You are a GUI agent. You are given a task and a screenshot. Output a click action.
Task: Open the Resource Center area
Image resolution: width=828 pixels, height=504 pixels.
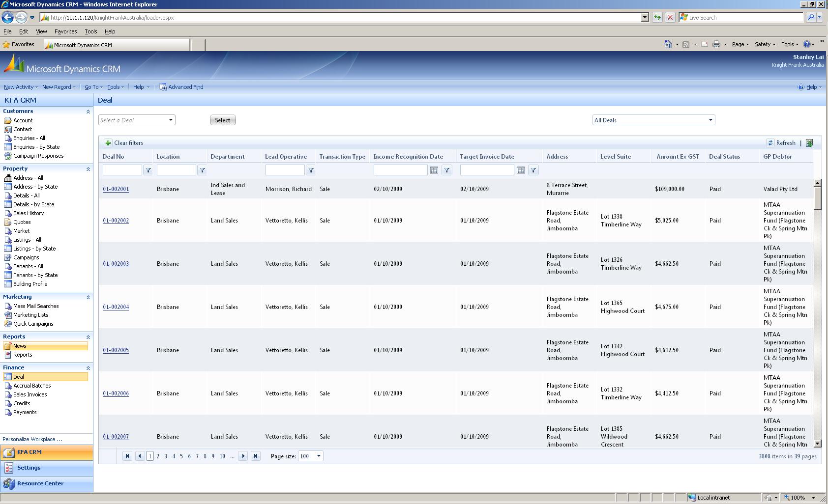[x=47, y=483]
